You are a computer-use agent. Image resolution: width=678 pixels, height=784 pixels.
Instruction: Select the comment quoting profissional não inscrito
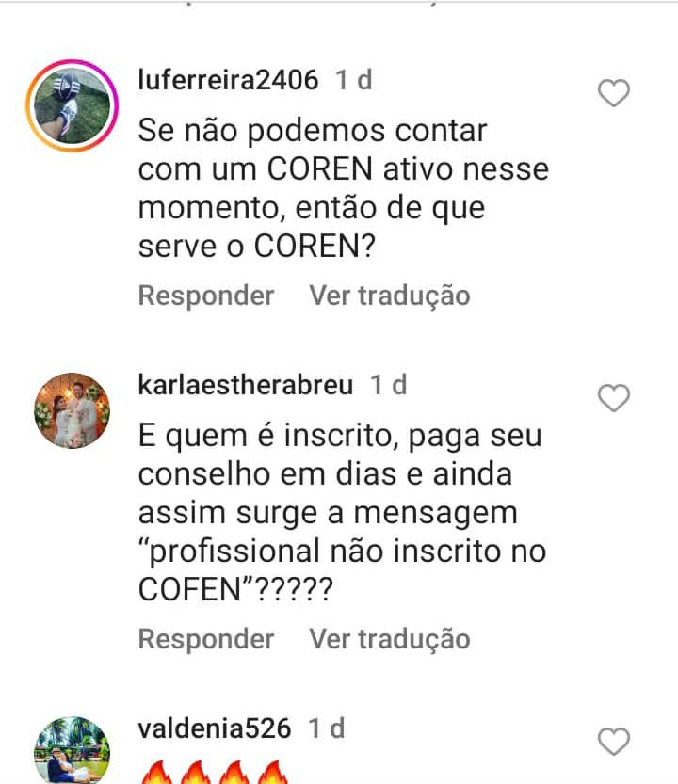pyautogui.click(x=342, y=513)
